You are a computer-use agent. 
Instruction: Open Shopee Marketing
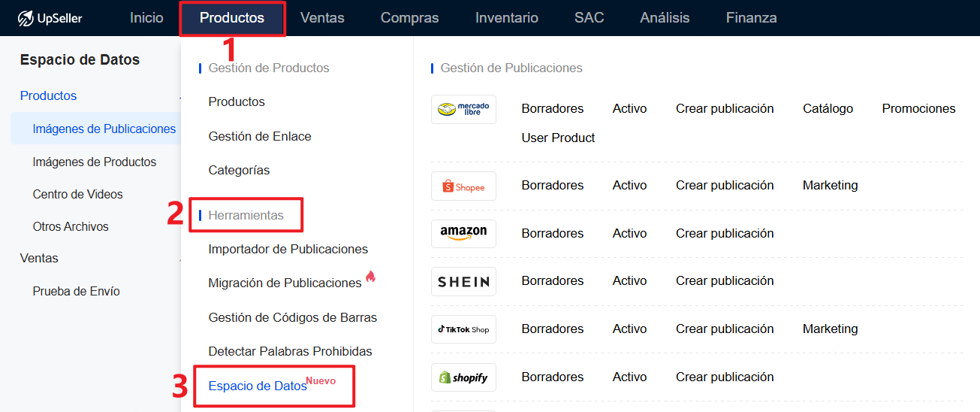[830, 185]
